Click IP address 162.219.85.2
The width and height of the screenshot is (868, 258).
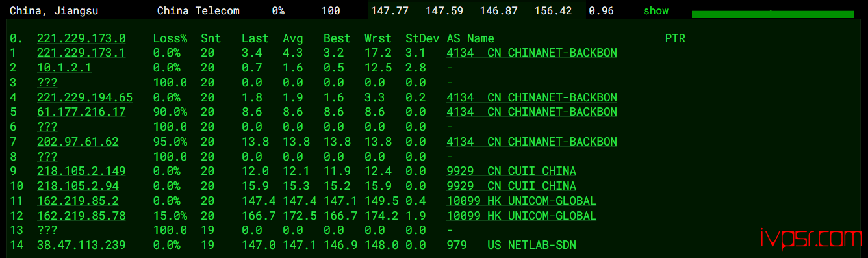coord(78,201)
